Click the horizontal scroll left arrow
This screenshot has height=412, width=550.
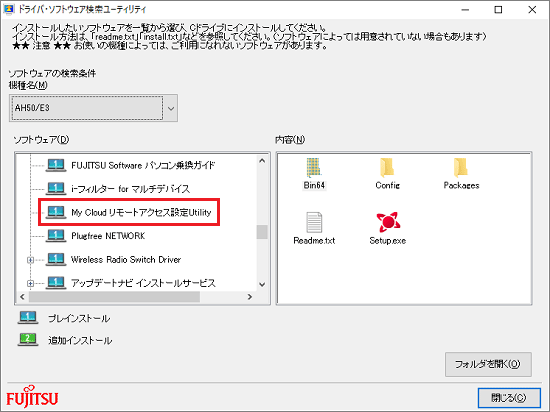(x=22, y=297)
